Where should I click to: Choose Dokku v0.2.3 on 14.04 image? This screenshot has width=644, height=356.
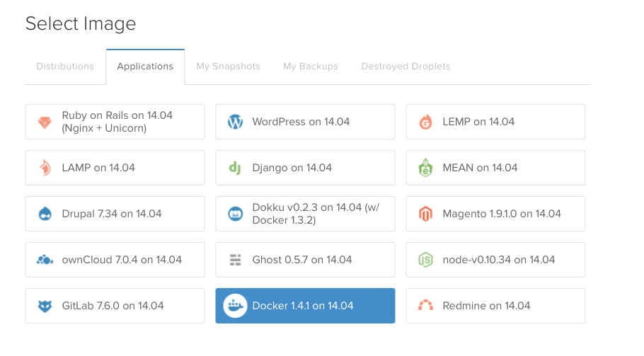305,214
